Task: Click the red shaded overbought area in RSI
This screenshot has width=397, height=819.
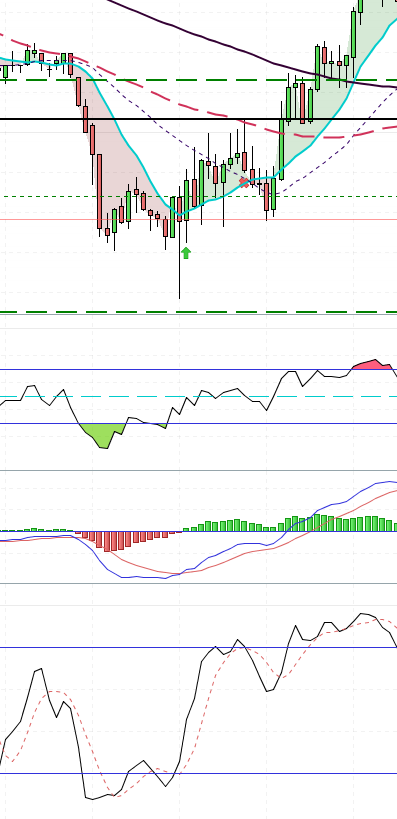Action: (372, 364)
